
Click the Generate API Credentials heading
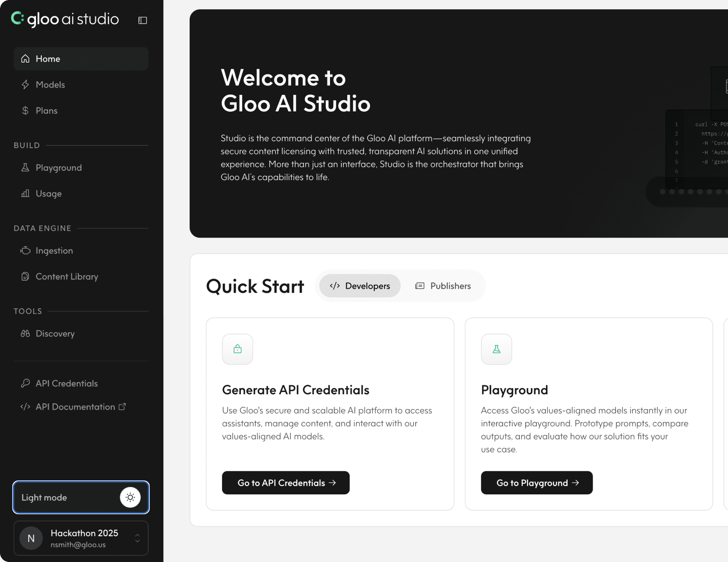coord(296,390)
